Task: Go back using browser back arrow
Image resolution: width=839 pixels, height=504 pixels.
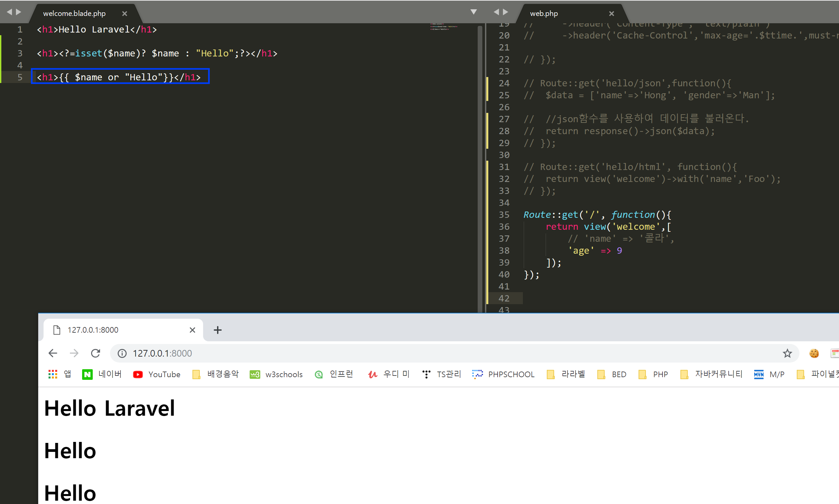Action: 53,353
